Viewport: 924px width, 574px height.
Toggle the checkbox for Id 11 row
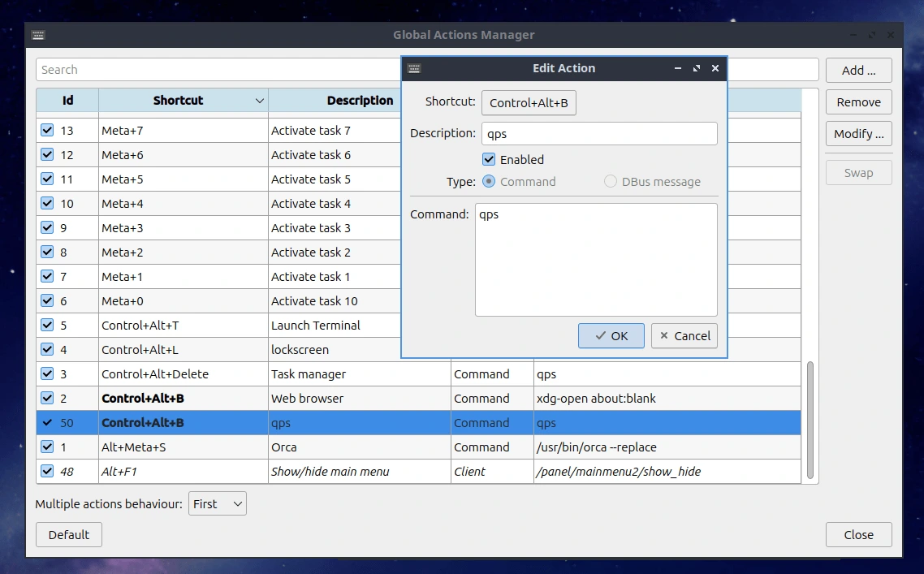point(47,179)
